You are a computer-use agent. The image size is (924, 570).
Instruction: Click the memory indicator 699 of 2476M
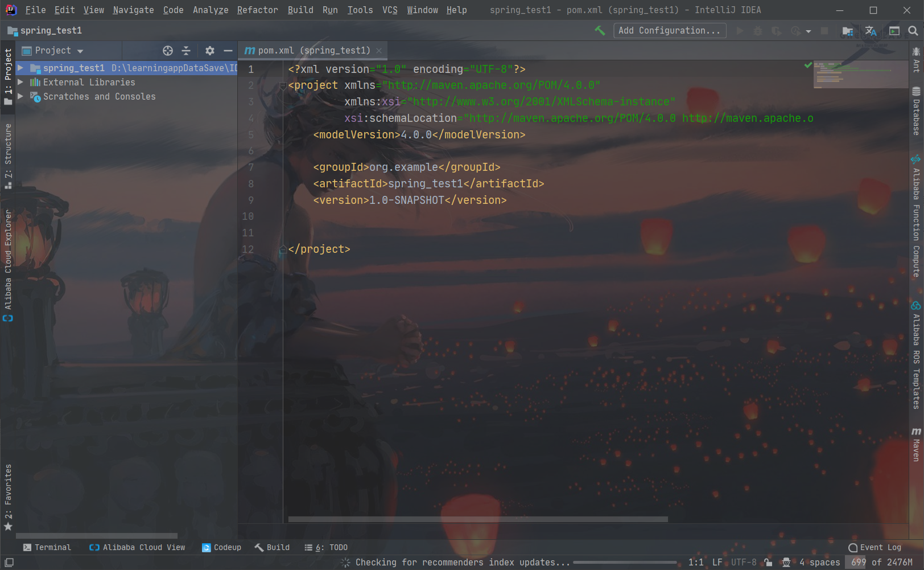tap(882, 563)
